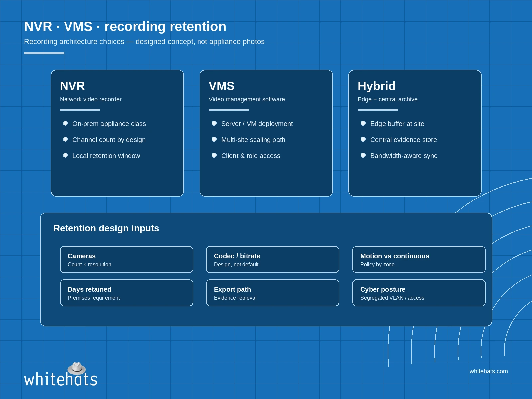Click 'On-prem appliance class' bullet text

pos(109,124)
